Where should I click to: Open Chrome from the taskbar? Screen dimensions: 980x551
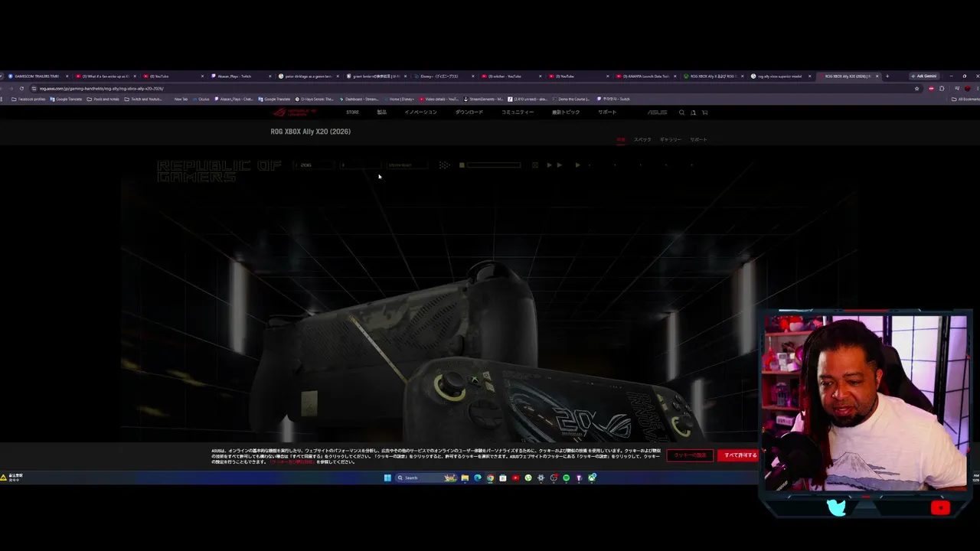click(490, 478)
